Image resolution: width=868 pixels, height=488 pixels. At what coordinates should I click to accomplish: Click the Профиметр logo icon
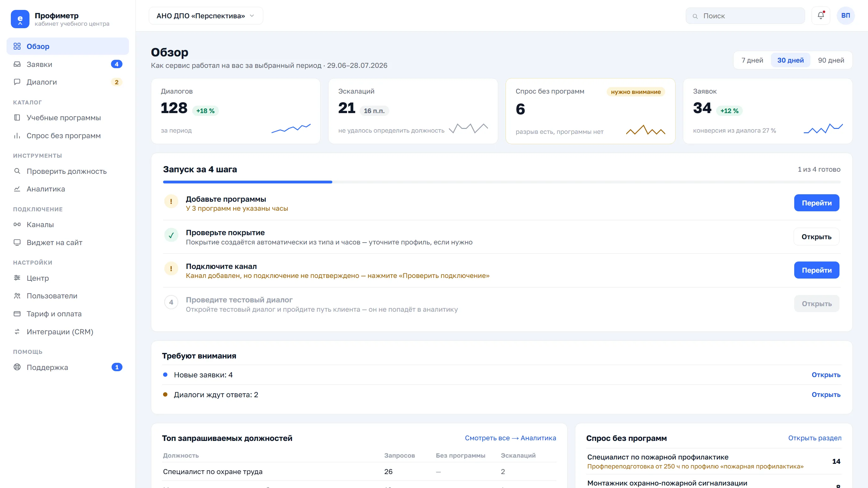[20, 19]
